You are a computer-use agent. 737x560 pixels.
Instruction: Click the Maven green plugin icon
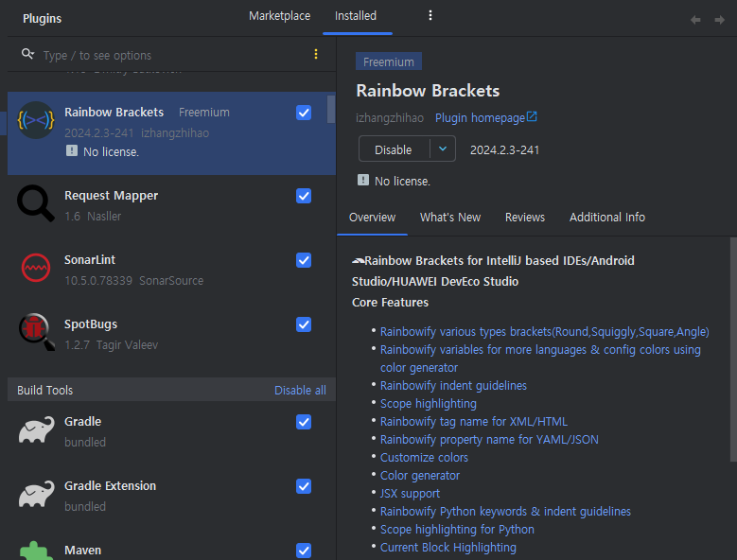37,551
